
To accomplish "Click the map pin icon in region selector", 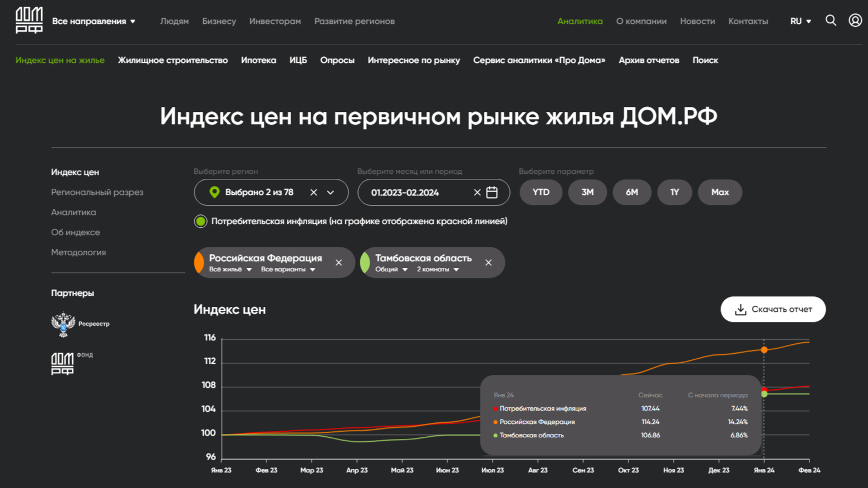I will coord(214,192).
